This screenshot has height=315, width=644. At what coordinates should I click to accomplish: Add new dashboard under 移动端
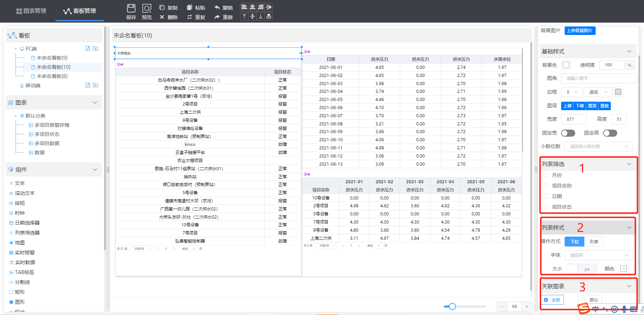pos(88,85)
